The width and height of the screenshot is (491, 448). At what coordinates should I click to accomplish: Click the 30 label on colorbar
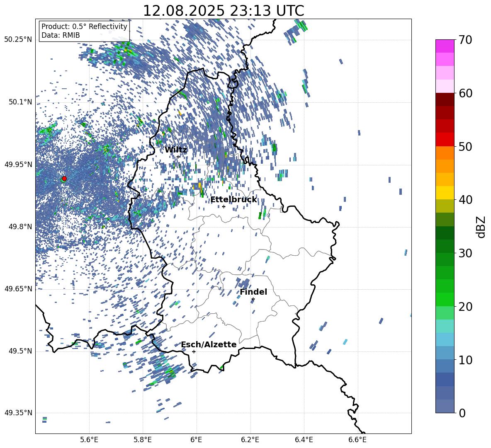point(466,253)
